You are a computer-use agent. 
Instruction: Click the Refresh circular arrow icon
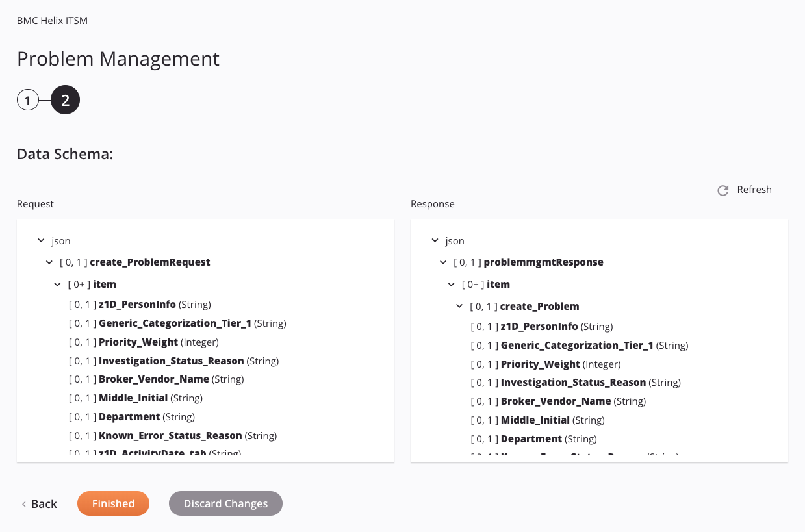pyautogui.click(x=722, y=190)
